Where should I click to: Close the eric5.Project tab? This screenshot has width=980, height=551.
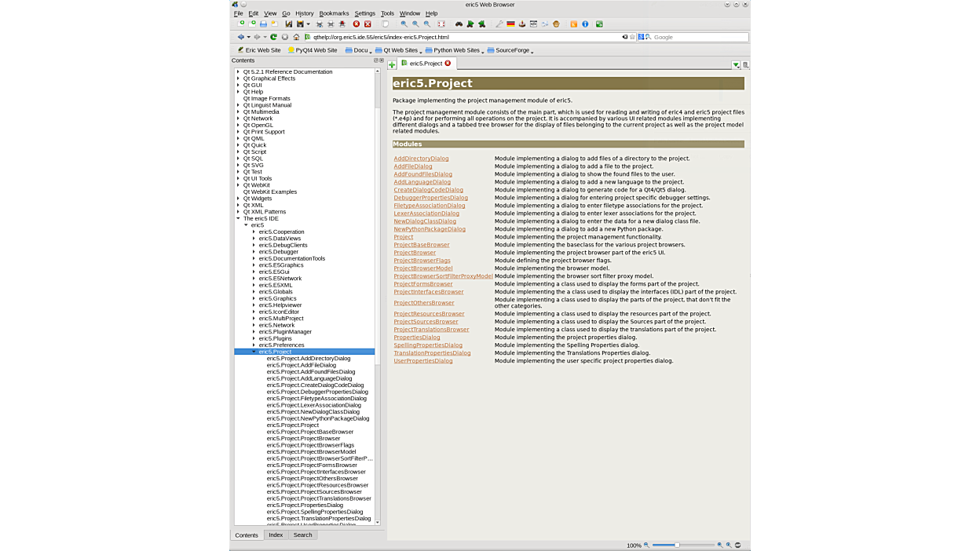click(x=448, y=64)
